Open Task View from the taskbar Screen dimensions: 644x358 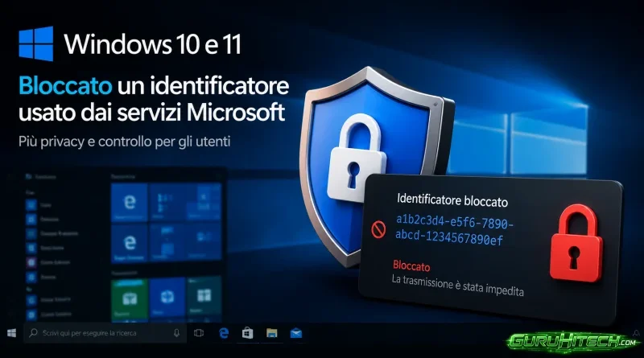click(199, 333)
